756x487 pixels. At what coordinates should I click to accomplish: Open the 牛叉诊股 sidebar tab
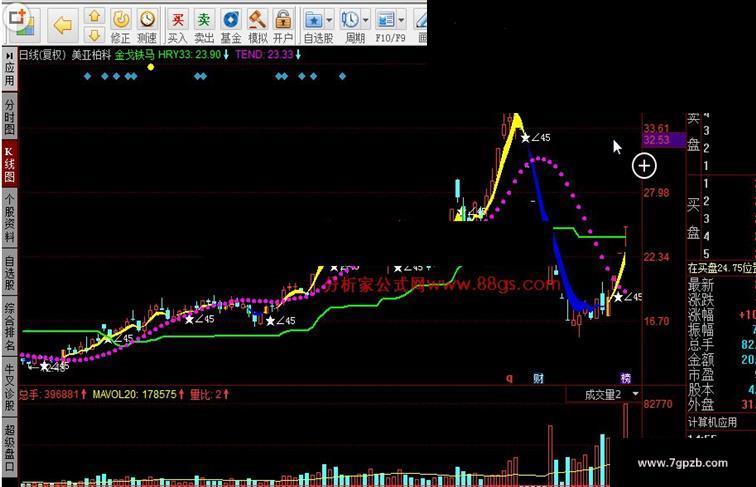tap(9, 387)
